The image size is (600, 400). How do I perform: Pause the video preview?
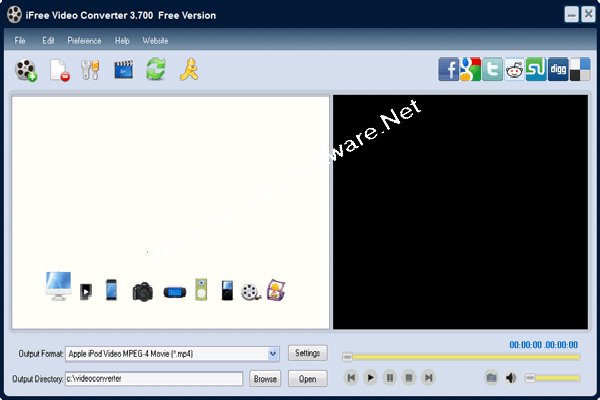click(x=390, y=378)
